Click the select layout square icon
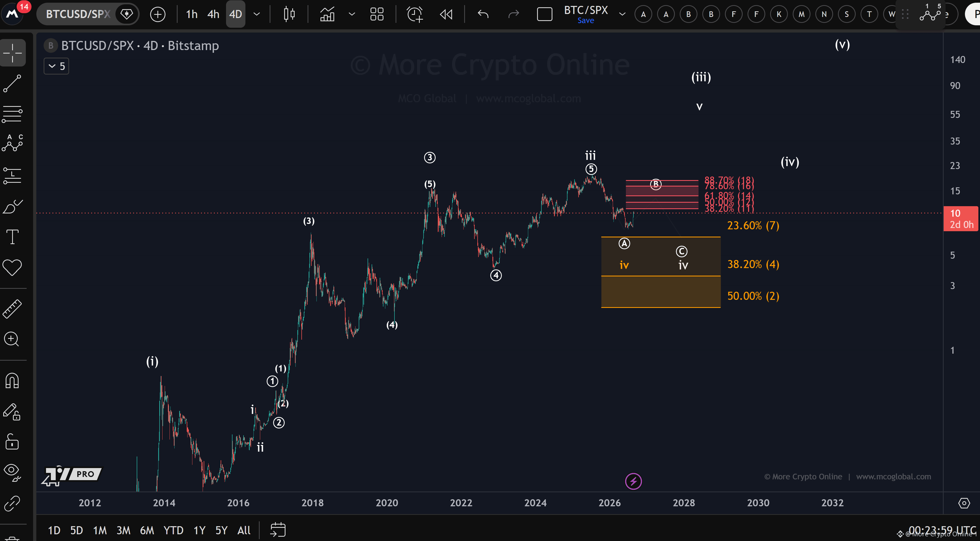The height and width of the screenshot is (541, 980). pos(544,15)
